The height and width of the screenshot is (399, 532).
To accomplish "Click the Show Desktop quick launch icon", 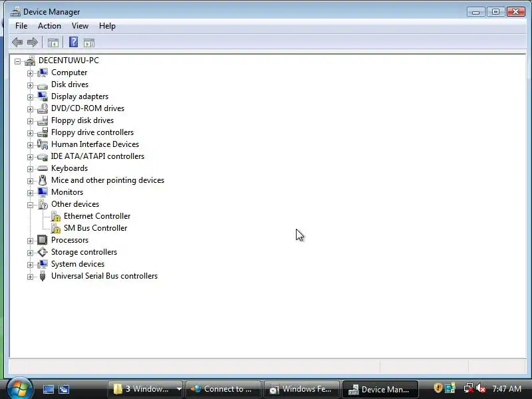I will coord(48,389).
